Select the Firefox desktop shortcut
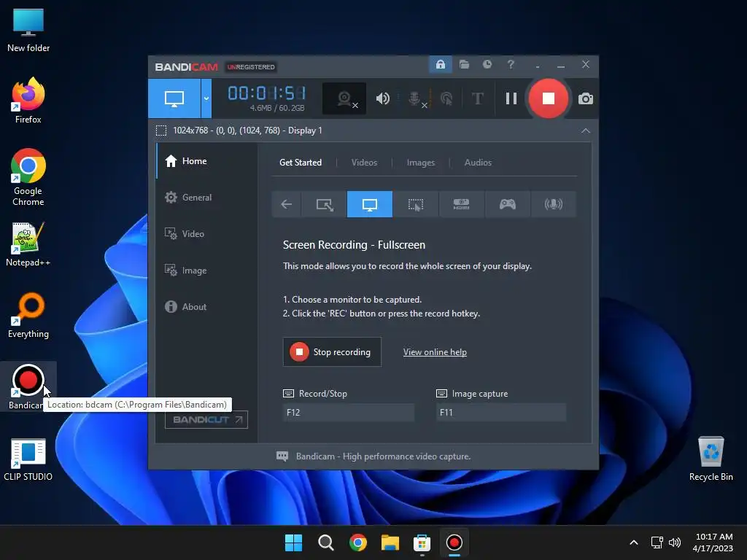The height and width of the screenshot is (560, 747). click(x=28, y=101)
